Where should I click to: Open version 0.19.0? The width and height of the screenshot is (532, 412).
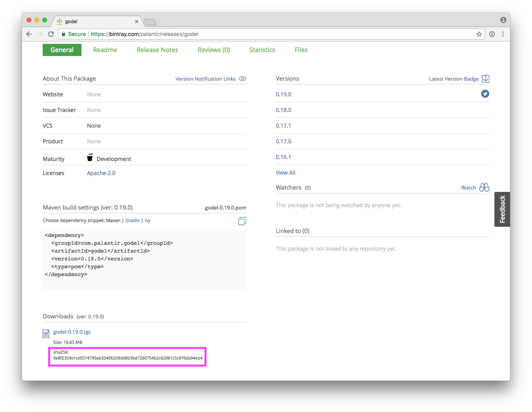284,94
